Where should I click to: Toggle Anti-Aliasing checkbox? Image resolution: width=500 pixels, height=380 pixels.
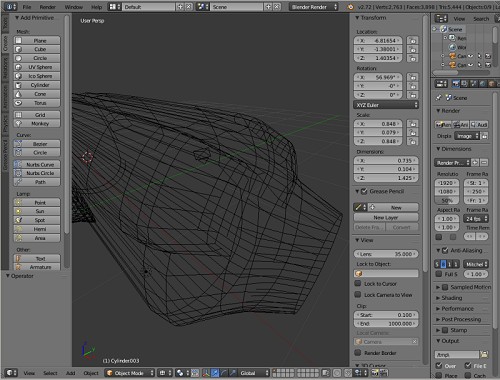point(445,250)
